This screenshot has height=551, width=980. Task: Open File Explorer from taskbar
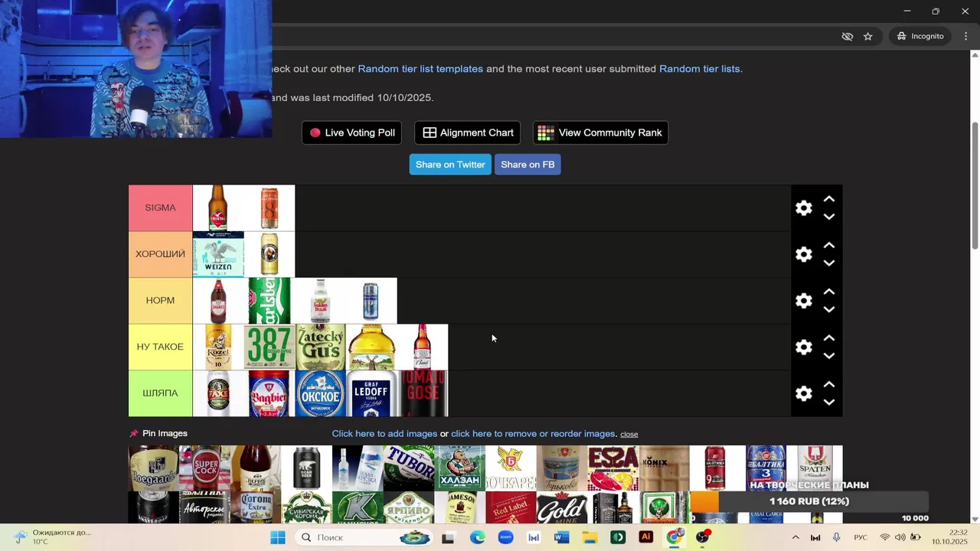tap(590, 537)
